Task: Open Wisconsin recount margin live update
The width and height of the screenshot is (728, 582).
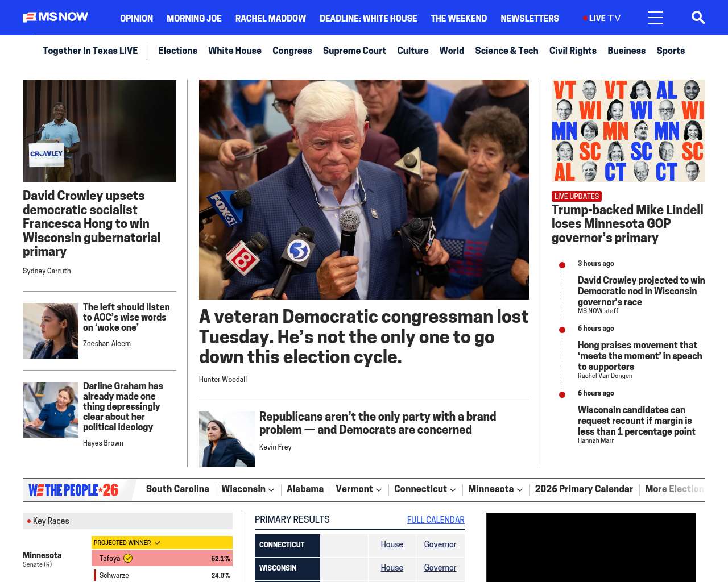Action: pos(636,421)
